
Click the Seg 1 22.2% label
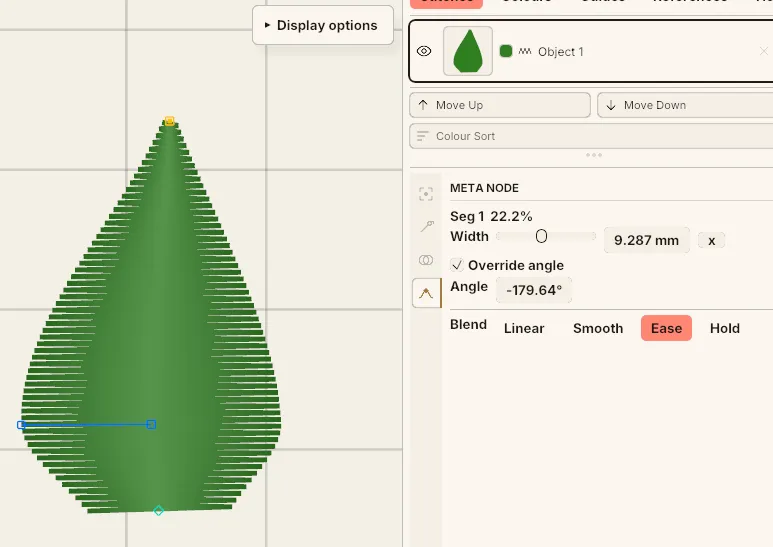(x=491, y=216)
